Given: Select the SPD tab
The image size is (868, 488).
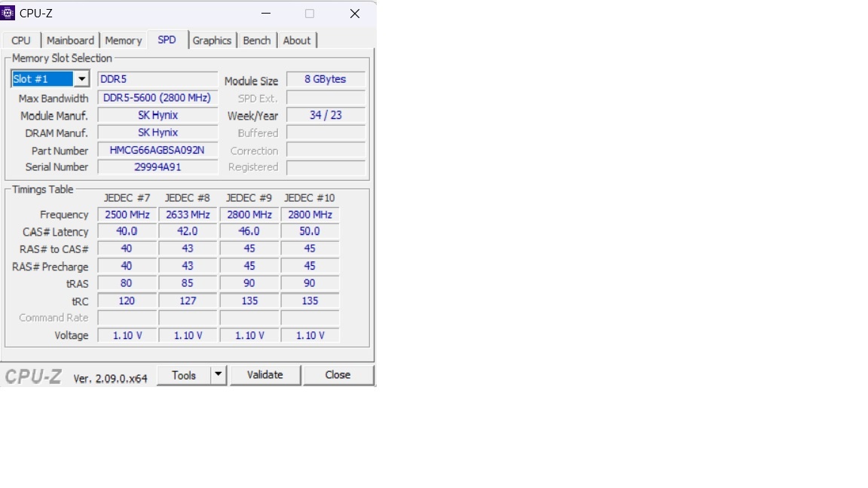Looking at the screenshot, I should [x=167, y=40].
